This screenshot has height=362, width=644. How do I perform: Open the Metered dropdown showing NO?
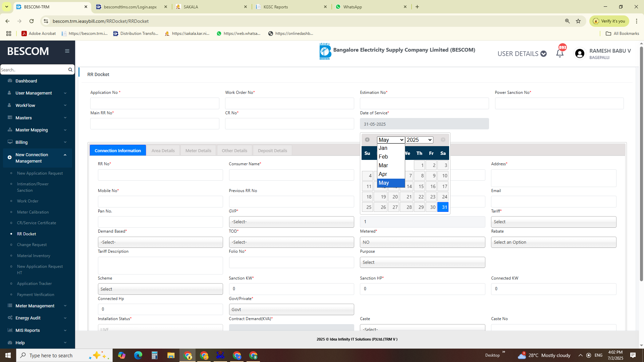tap(423, 242)
